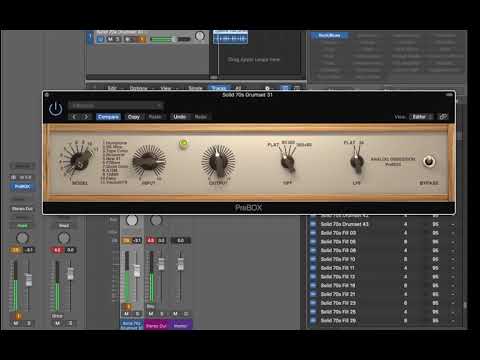Mute the left inspector channel strip
This screenshot has height=360, width=480.
pyautogui.click(x=16, y=323)
